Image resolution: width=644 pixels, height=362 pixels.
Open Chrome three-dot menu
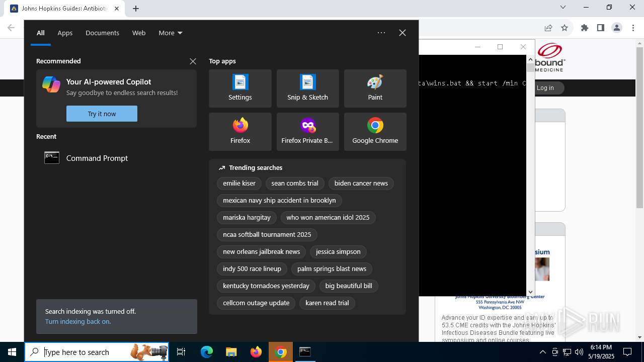click(632, 28)
